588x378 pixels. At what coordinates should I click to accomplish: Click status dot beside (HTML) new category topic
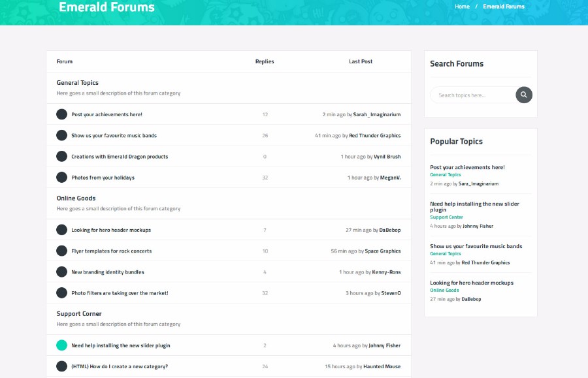point(61,366)
